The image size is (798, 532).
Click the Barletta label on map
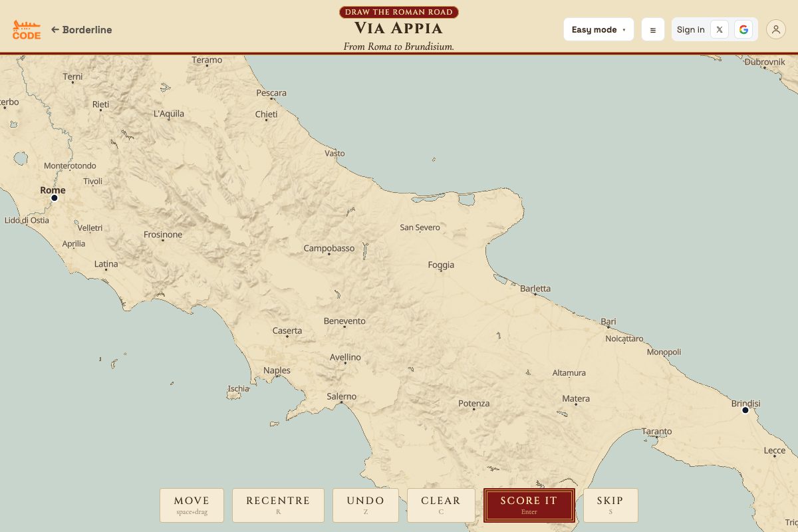(x=535, y=289)
